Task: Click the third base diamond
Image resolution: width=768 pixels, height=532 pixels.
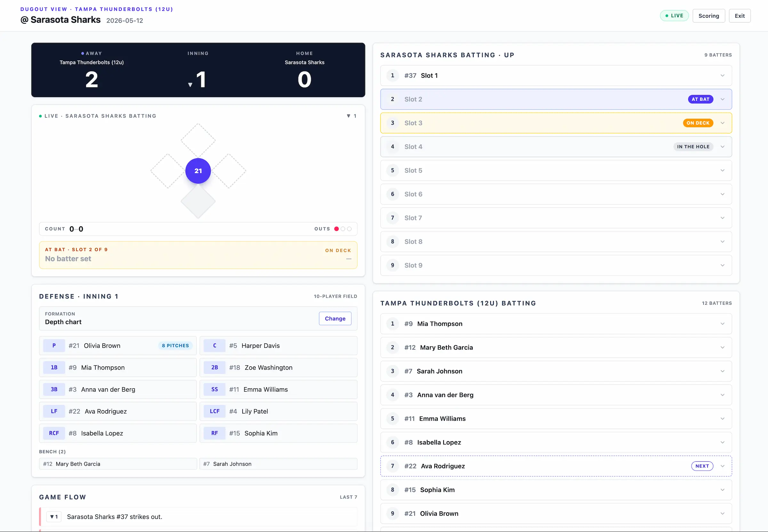Action: point(167,171)
